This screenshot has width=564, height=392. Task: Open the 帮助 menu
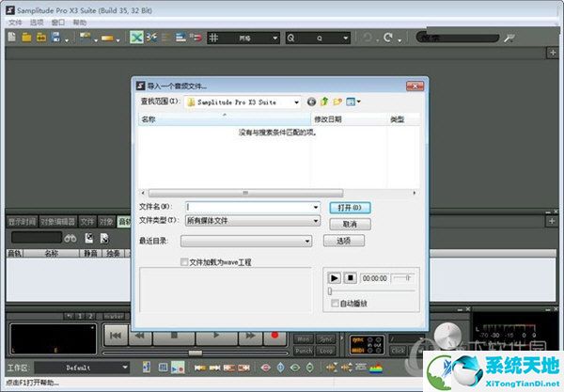coord(80,23)
